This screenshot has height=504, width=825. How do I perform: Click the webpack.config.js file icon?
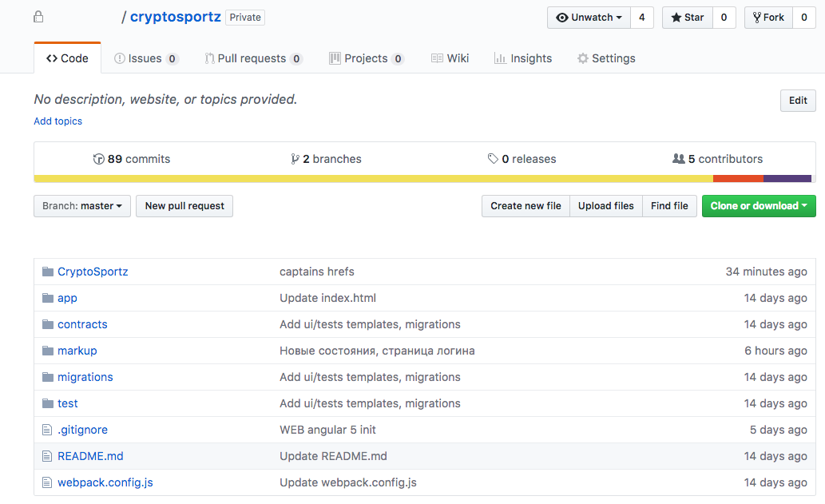(47, 482)
